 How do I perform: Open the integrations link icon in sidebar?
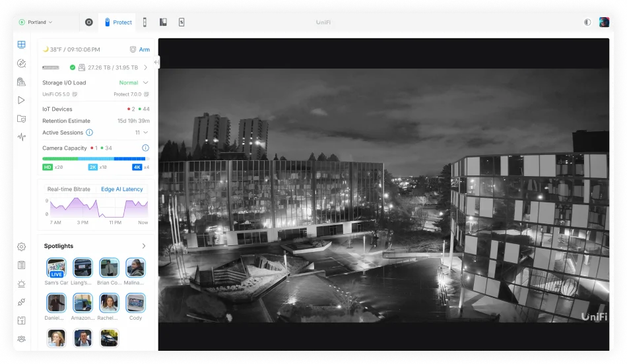22,302
